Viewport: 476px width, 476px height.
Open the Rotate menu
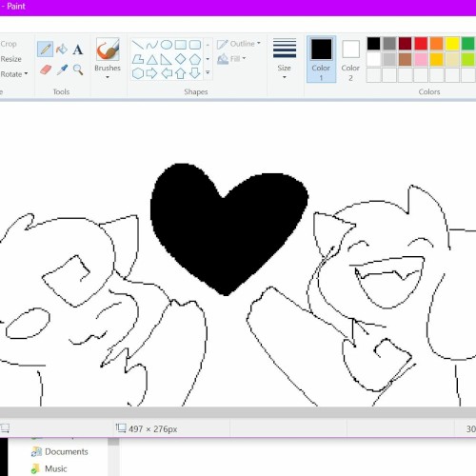pyautogui.click(x=14, y=74)
